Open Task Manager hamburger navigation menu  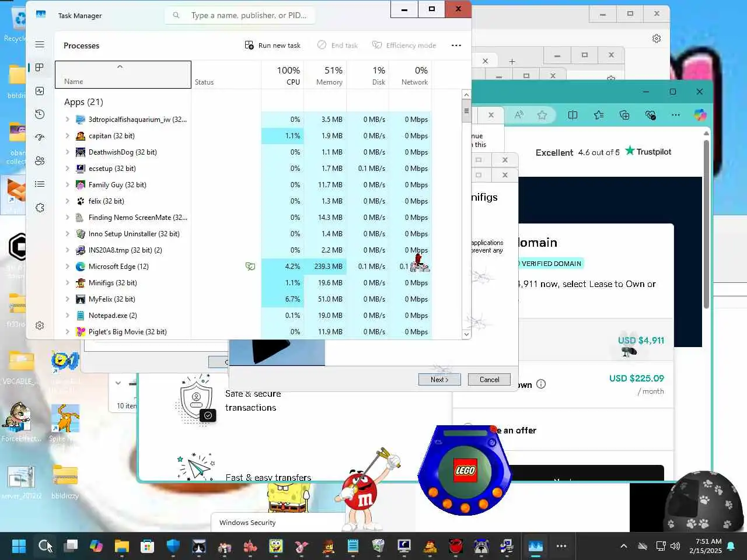coord(40,44)
